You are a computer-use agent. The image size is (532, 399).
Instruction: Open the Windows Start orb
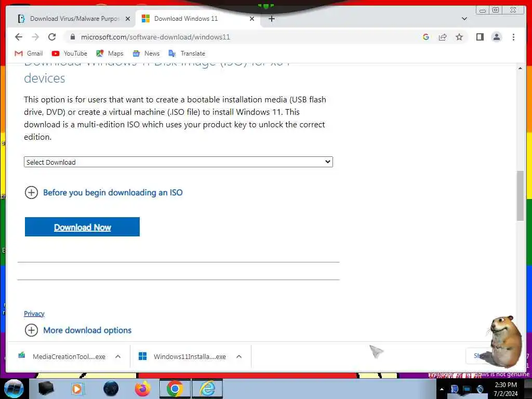[14, 389]
